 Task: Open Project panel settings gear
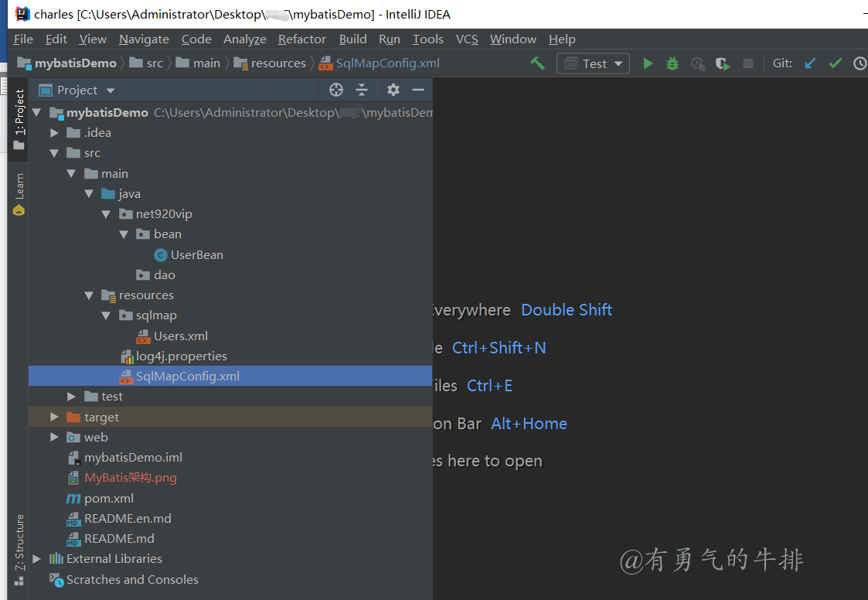pos(393,90)
